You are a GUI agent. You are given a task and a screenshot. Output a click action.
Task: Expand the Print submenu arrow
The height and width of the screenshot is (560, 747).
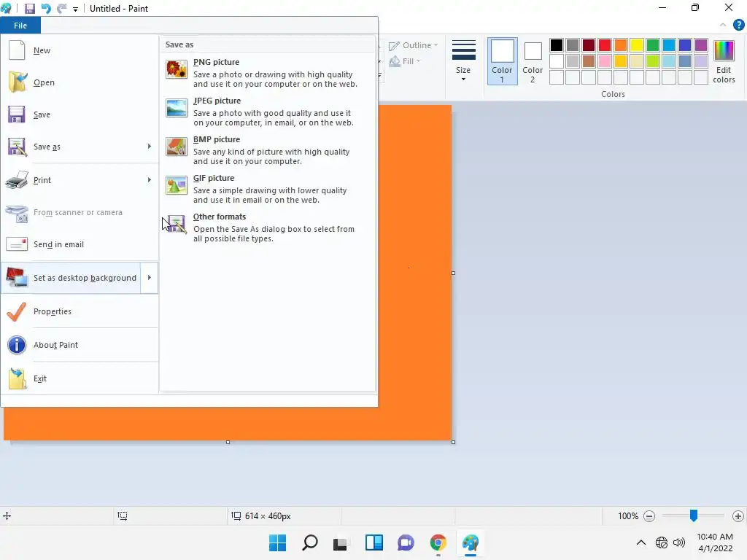(x=149, y=180)
